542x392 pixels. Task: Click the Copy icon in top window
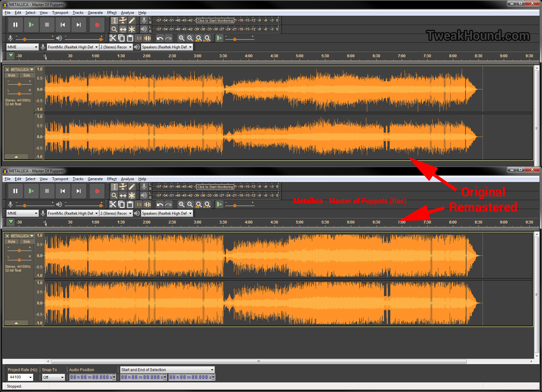coord(121,38)
